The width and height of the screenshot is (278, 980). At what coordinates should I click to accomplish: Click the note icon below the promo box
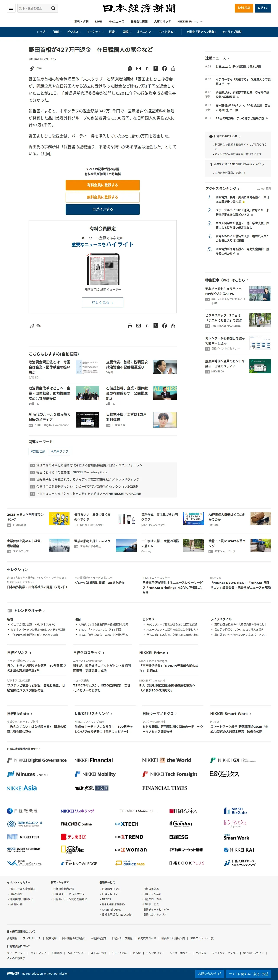pyautogui.click(x=147, y=326)
